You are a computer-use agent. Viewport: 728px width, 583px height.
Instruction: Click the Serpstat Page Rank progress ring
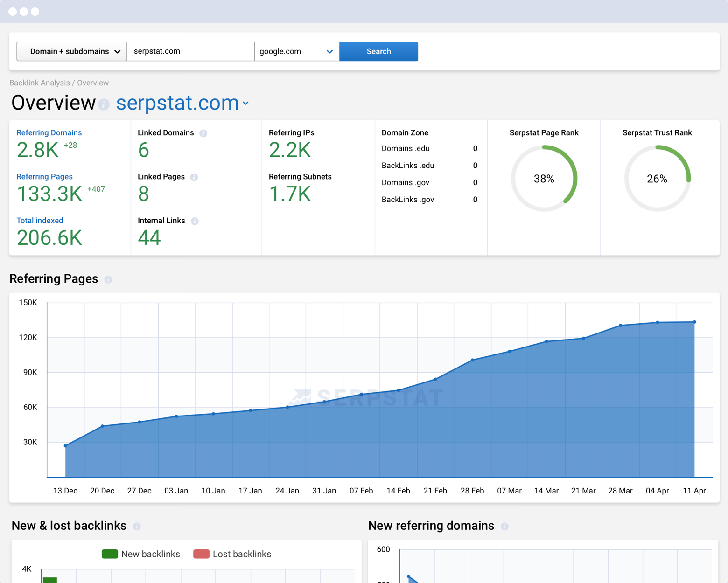click(x=544, y=179)
